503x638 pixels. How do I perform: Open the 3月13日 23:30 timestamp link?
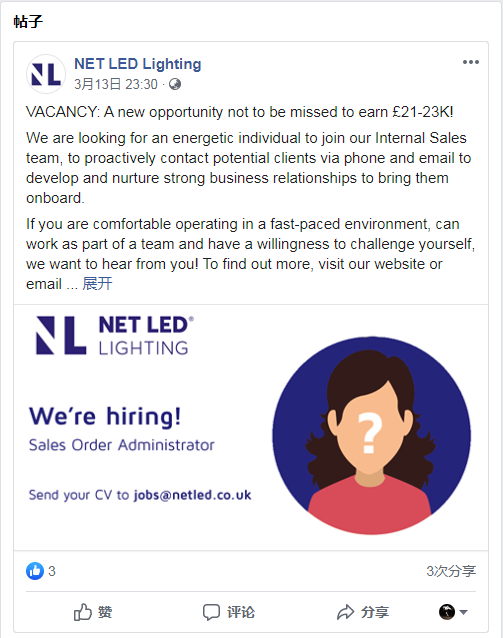point(116,84)
